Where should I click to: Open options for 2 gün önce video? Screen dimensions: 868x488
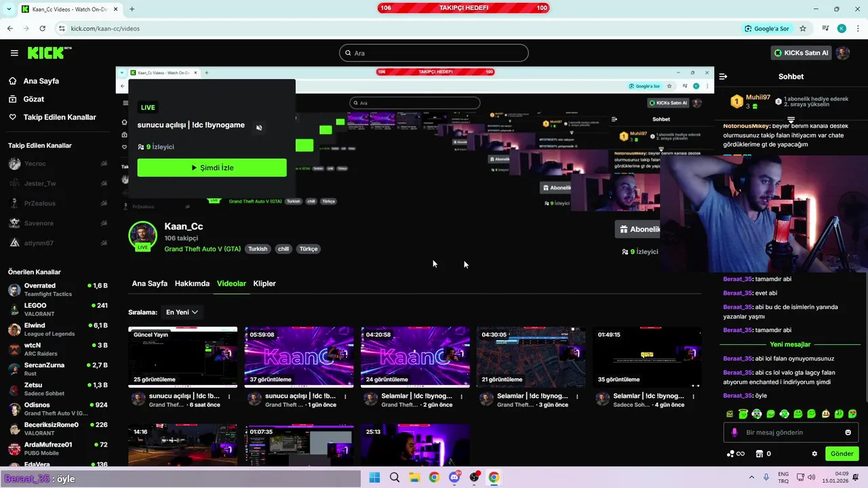click(x=461, y=396)
